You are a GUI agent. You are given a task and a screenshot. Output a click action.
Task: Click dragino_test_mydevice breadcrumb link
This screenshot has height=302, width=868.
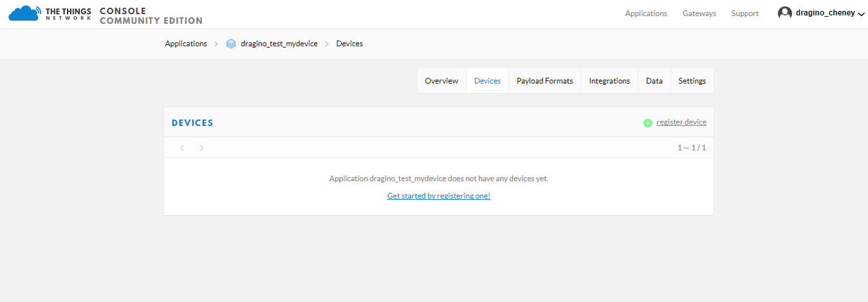(279, 44)
